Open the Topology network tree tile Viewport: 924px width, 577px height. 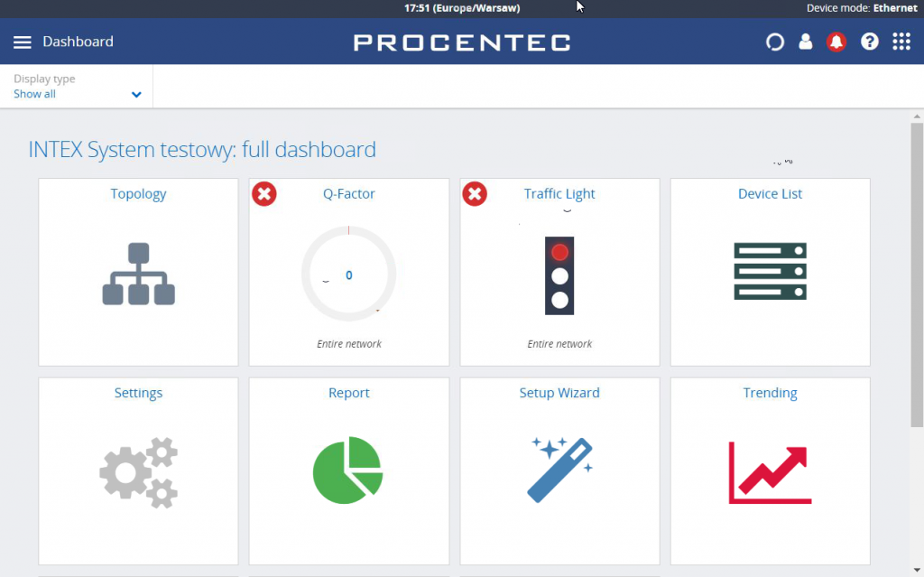138,274
